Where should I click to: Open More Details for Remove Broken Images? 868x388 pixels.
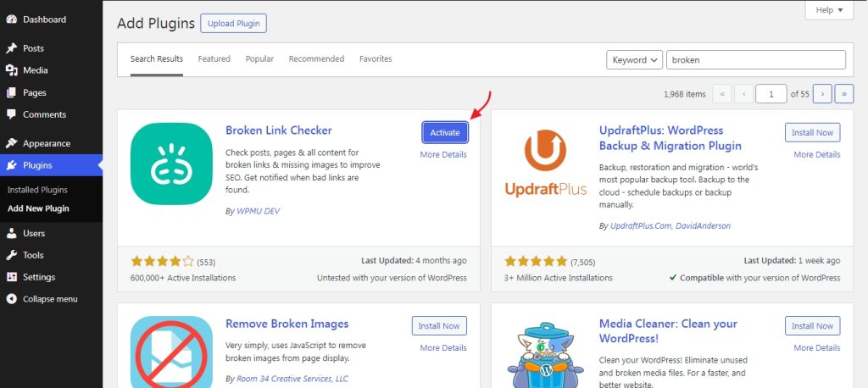[443, 347]
